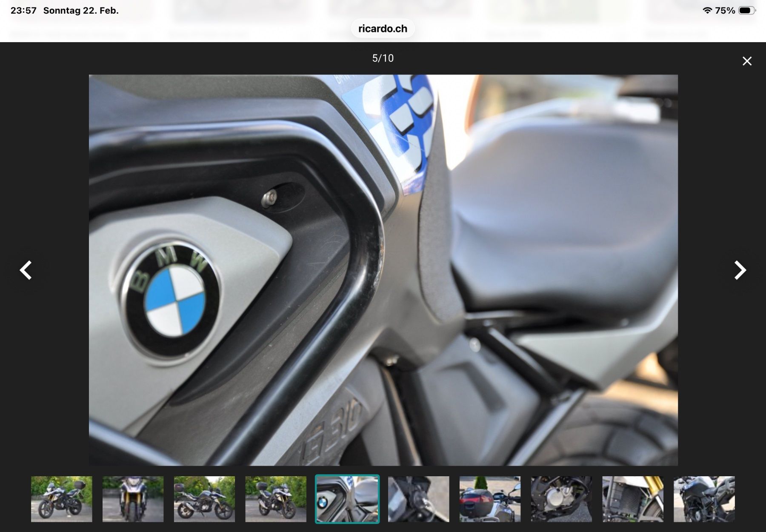Tap the main BMW motorcycle photo

[383, 270]
